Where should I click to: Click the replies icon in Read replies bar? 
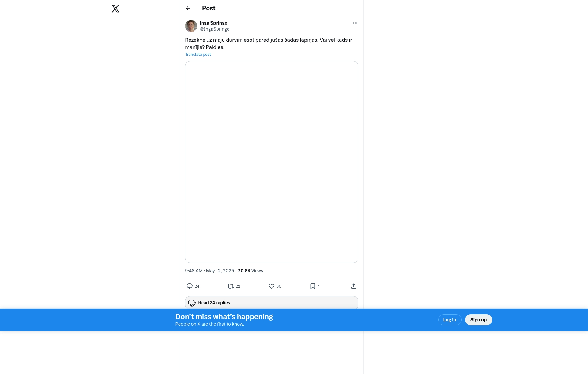(192, 303)
